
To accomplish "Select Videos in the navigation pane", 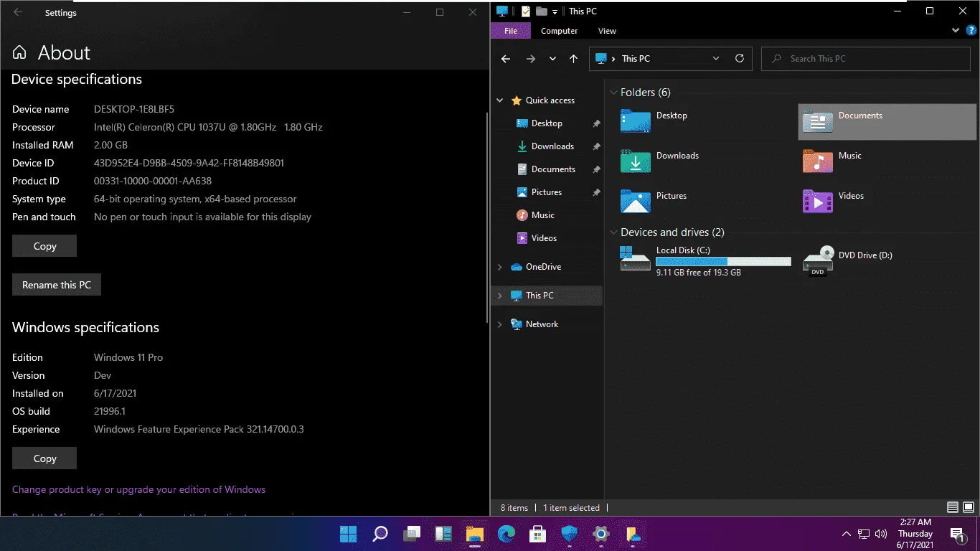I will pos(544,238).
